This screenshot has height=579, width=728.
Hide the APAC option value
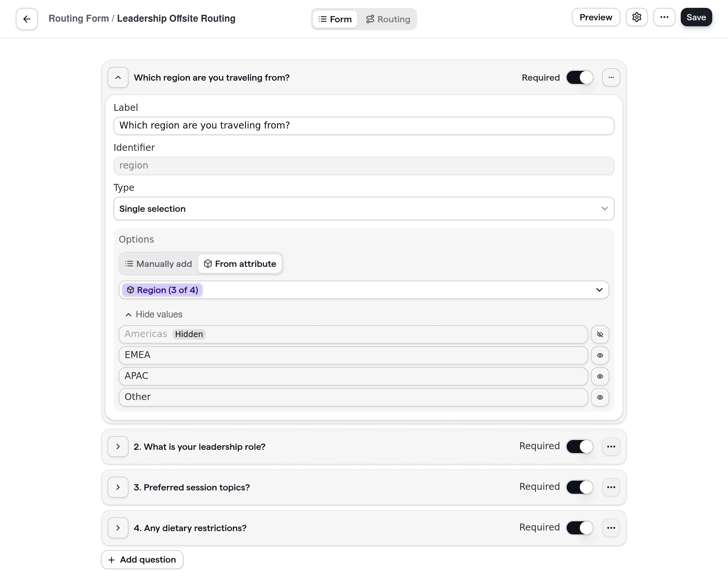[600, 376]
